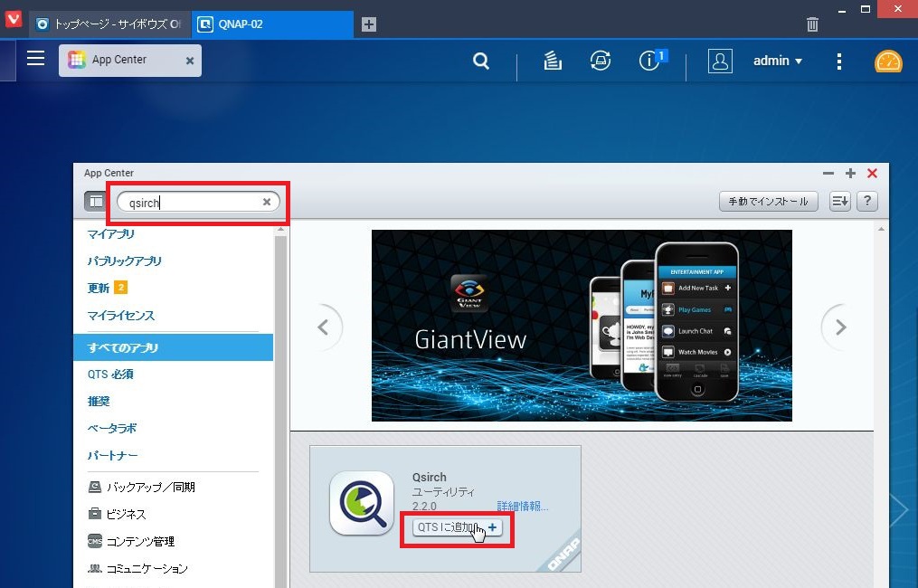Click the GiantView banner image
Viewport: 918px width, 588px height.
582,325
